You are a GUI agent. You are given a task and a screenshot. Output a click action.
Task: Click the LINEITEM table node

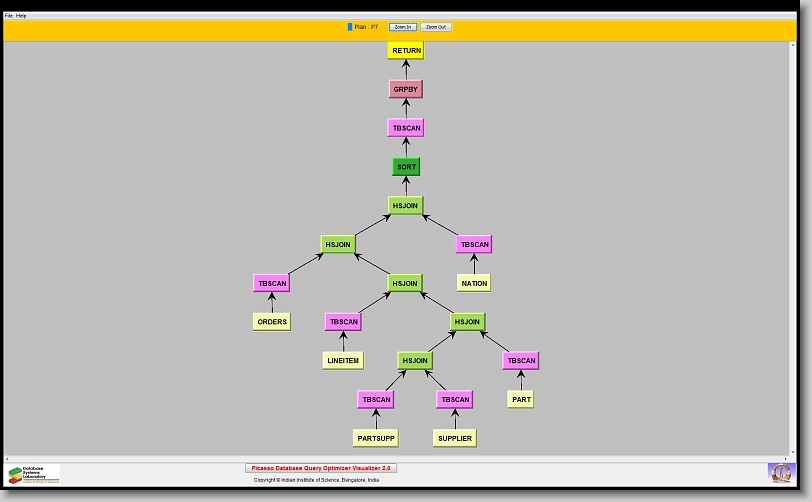click(x=343, y=360)
